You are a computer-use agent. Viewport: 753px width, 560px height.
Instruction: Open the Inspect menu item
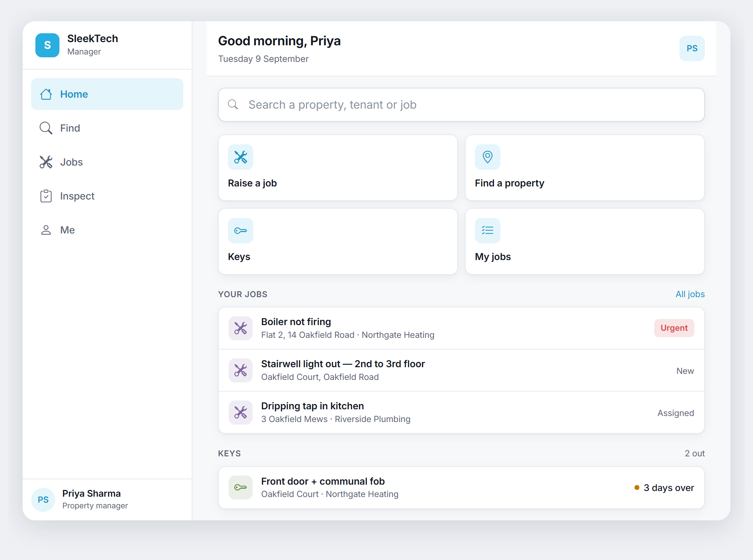(107, 196)
